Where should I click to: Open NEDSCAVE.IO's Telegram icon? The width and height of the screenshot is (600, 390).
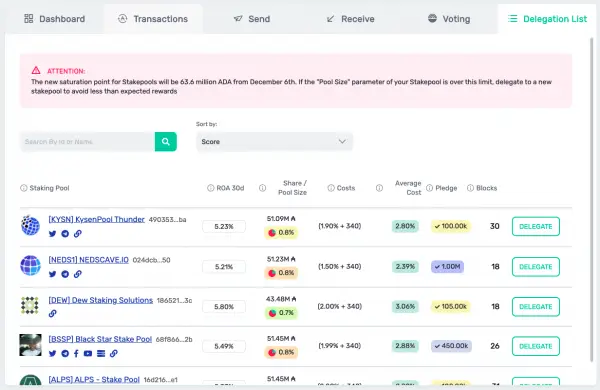(x=65, y=274)
